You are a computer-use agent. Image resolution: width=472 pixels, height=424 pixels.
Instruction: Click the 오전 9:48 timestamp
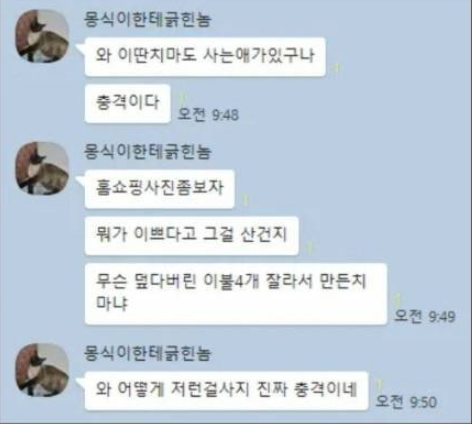click(209, 115)
